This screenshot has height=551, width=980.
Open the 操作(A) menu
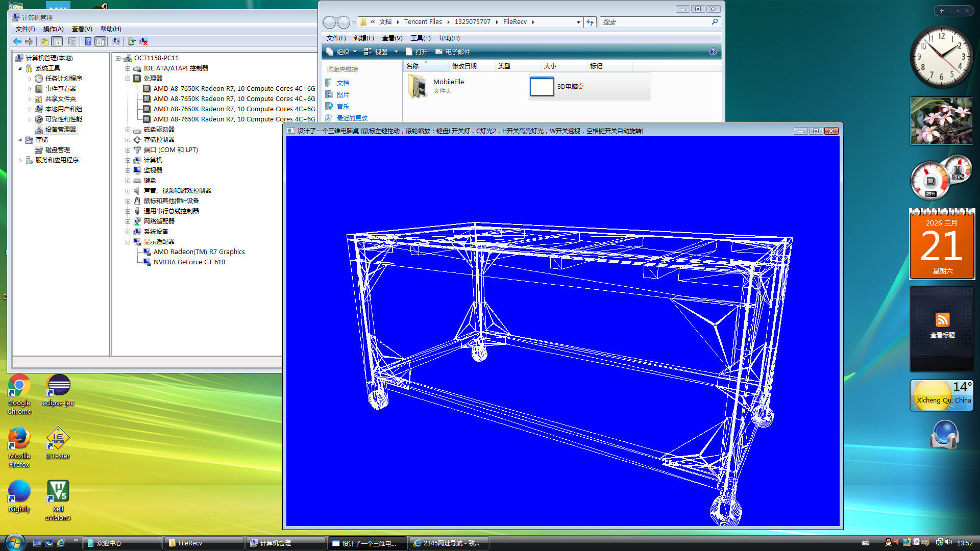tap(53, 29)
